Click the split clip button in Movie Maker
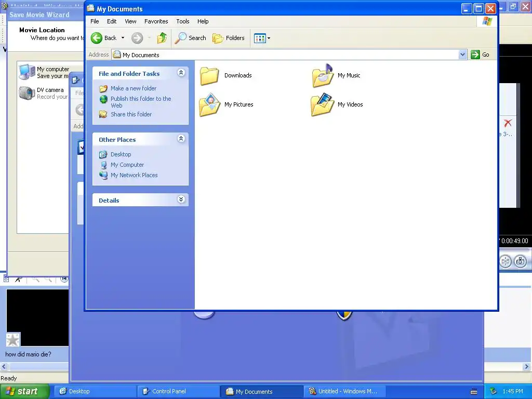 [505, 261]
